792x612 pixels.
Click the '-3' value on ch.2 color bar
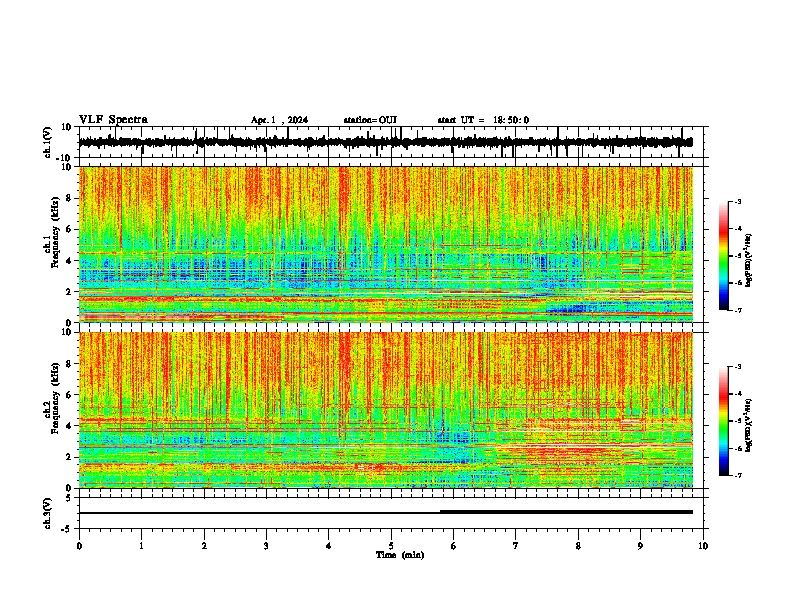point(737,367)
